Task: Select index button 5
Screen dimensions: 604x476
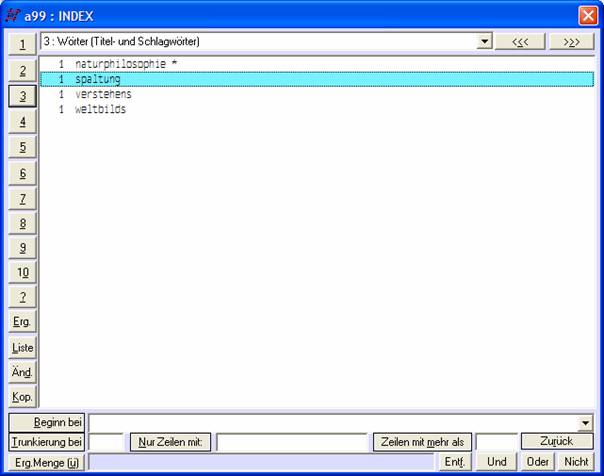Action: point(23,147)
